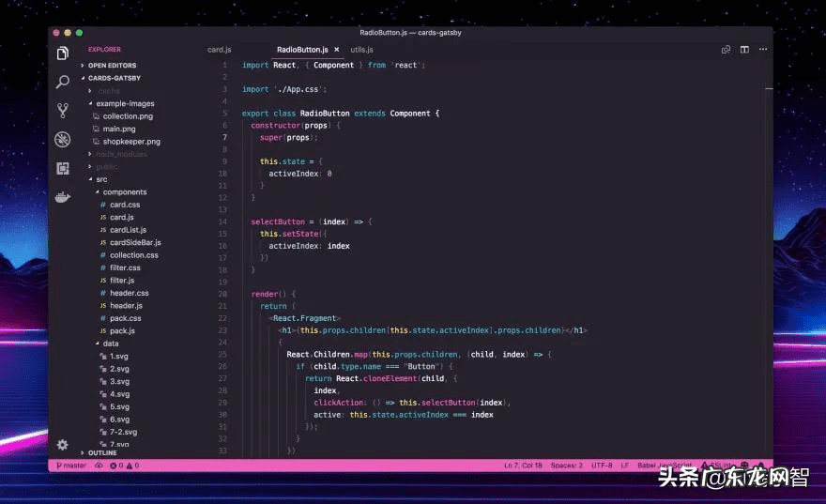Close the RadioButton.js tab
Screen dimensions: 826x504
coord(336,50)
